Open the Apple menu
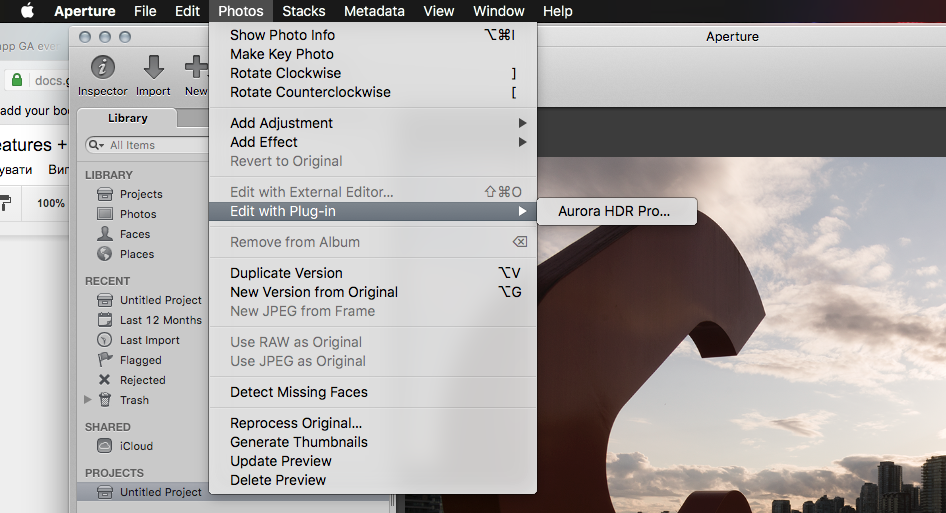Screen dimensions: 946x513 tap(27, 11)
